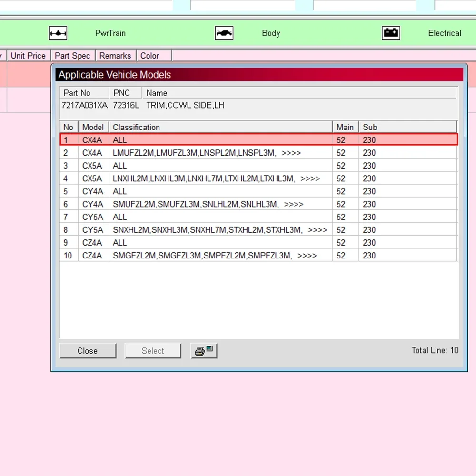Screen dimensions: 476x476
Task: Click the Part No header
Action: 84,93
